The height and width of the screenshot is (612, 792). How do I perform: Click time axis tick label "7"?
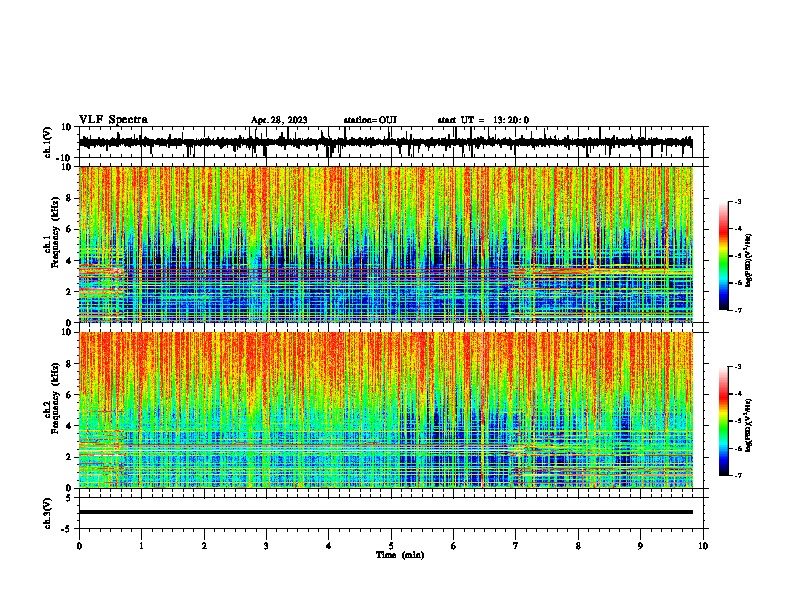[x=516, y=546]
